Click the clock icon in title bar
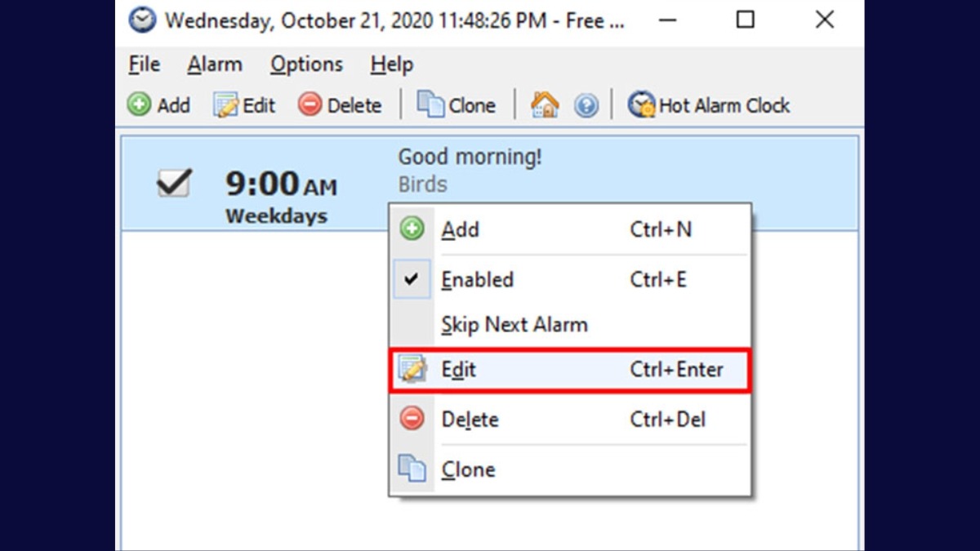 [142, 20]
